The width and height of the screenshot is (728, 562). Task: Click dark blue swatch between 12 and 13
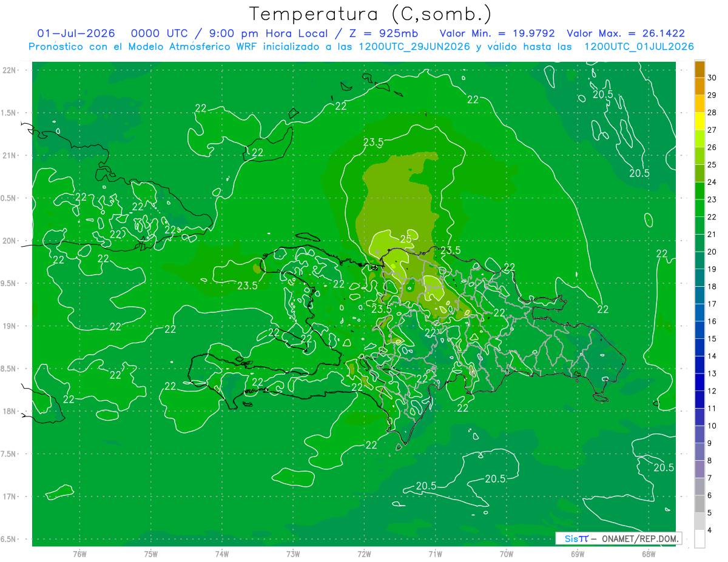[x=699, y=382]
